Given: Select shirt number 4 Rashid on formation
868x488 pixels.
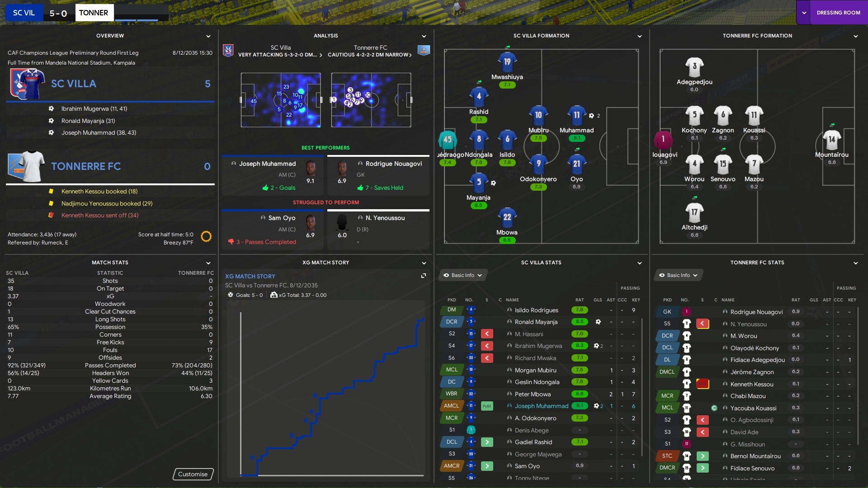Looking at the screenshot, I should [479, 96].
